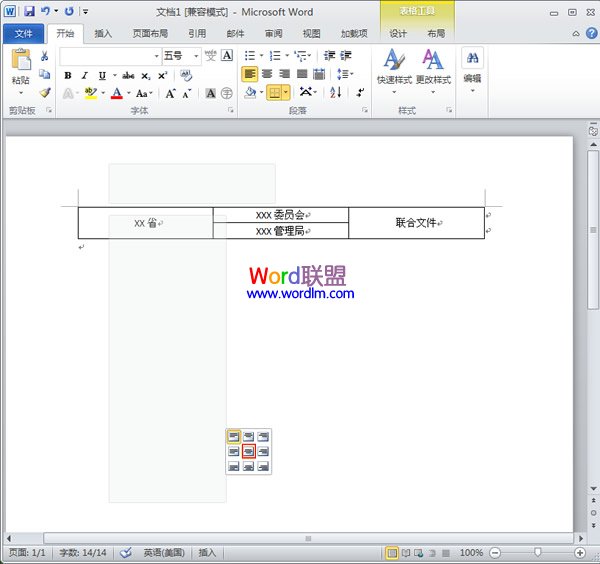Click the 英语(美国) language button

[164, 553]
